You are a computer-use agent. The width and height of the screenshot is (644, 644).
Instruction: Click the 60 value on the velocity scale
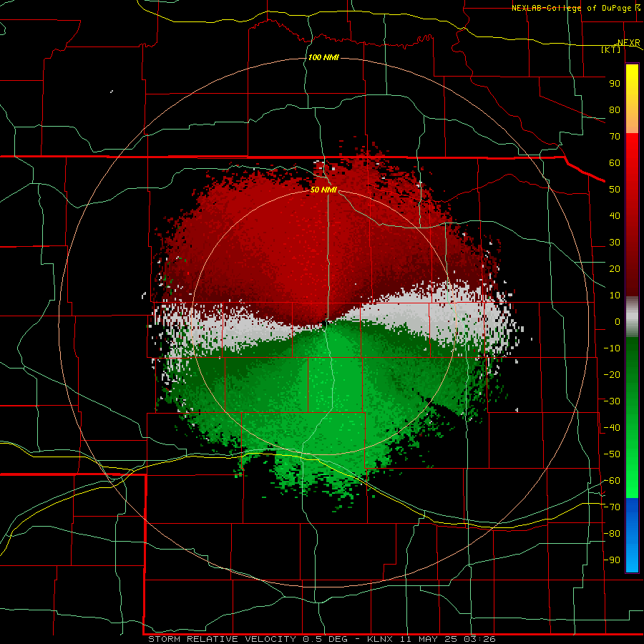[615, 163]
